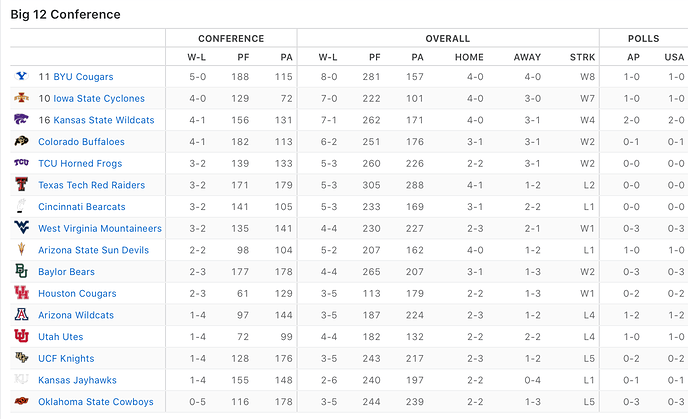
Task: Click the Houston Cougars logo icon
Action: tap(21, 293)
